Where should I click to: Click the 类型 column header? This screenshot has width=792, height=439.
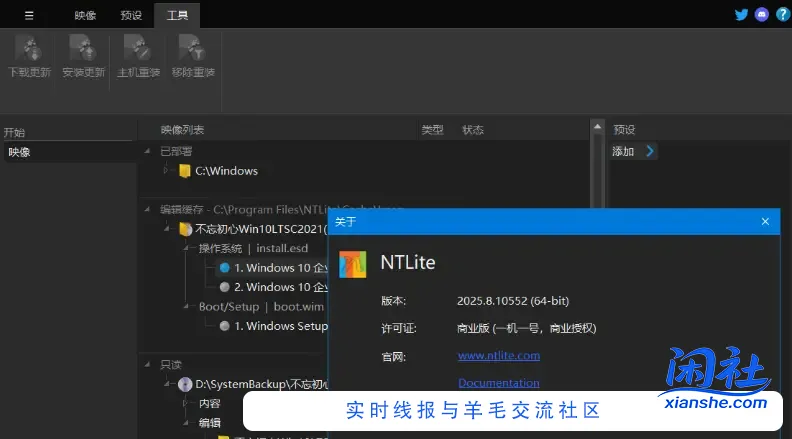point(432,130)
